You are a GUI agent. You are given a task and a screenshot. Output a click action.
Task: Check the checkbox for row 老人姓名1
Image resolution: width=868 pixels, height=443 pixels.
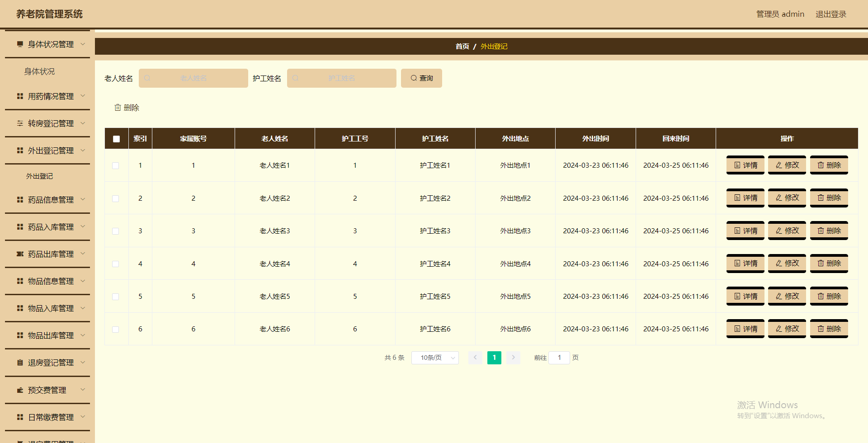[x=116, y=165]
